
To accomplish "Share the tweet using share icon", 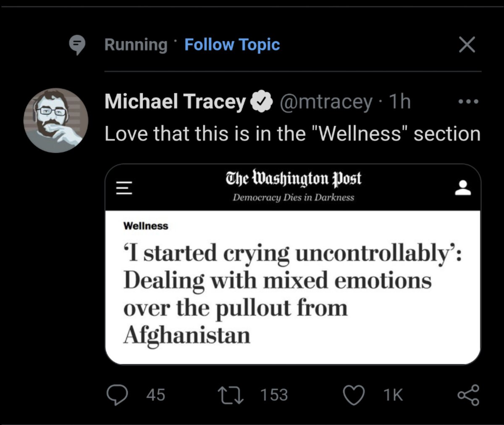I will coord(468,395).
